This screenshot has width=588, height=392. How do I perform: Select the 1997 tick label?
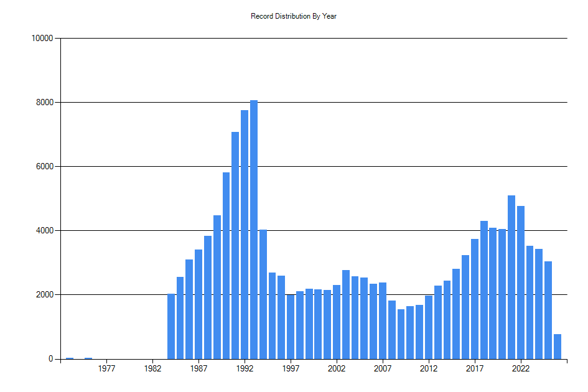[x=291, y=368]
